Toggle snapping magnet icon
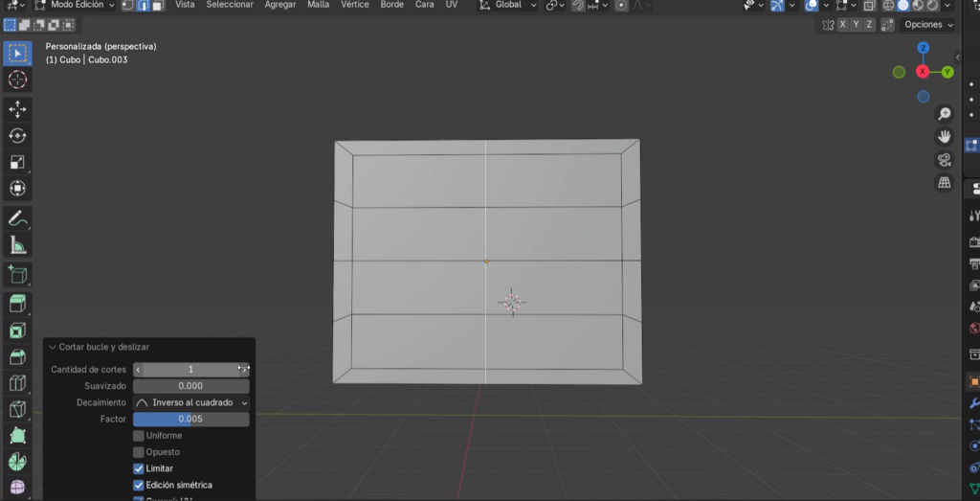 coord(578,5)
